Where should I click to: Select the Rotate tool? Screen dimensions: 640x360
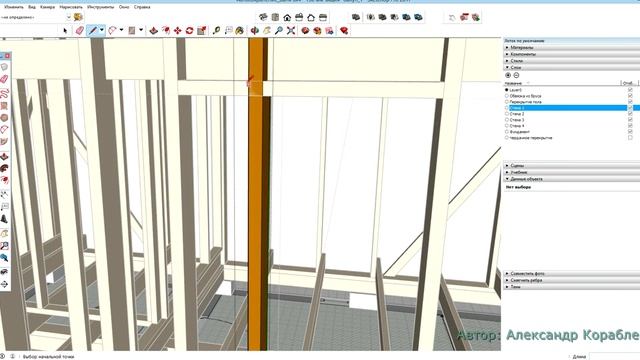189,31
